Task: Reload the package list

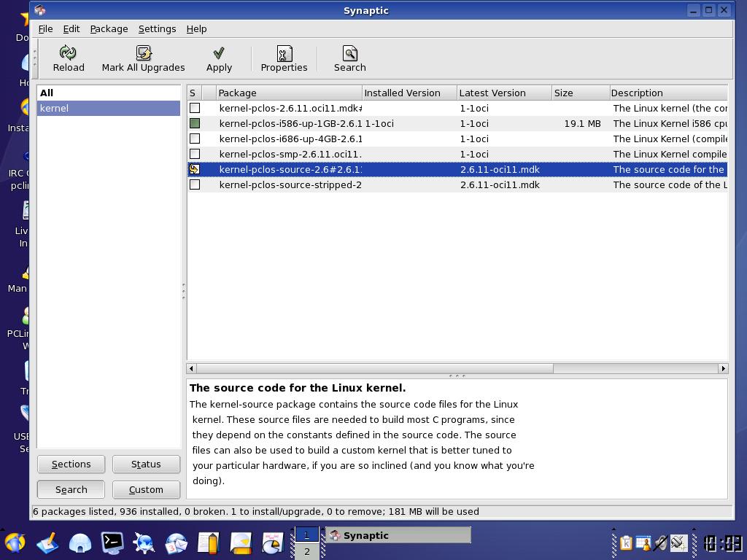Action: pyautogui.click(x=69, y=58)
